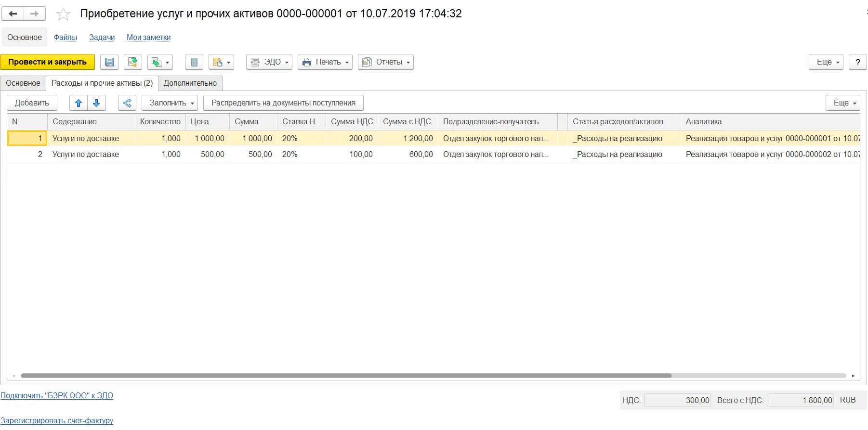This screenshot has height=430, width=868.
Task: Click the Сумма НДС column header
Action: (352, 122)
